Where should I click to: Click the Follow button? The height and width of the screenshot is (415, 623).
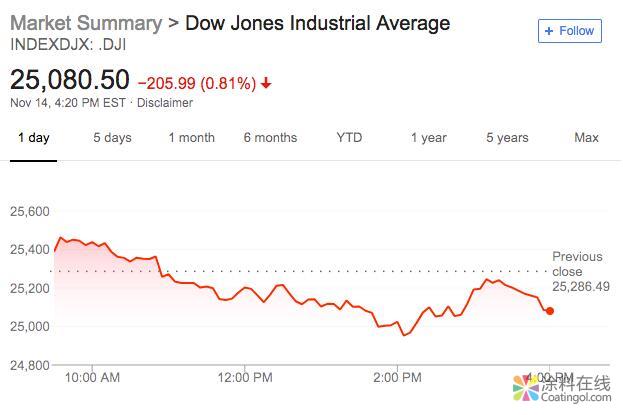569,31
